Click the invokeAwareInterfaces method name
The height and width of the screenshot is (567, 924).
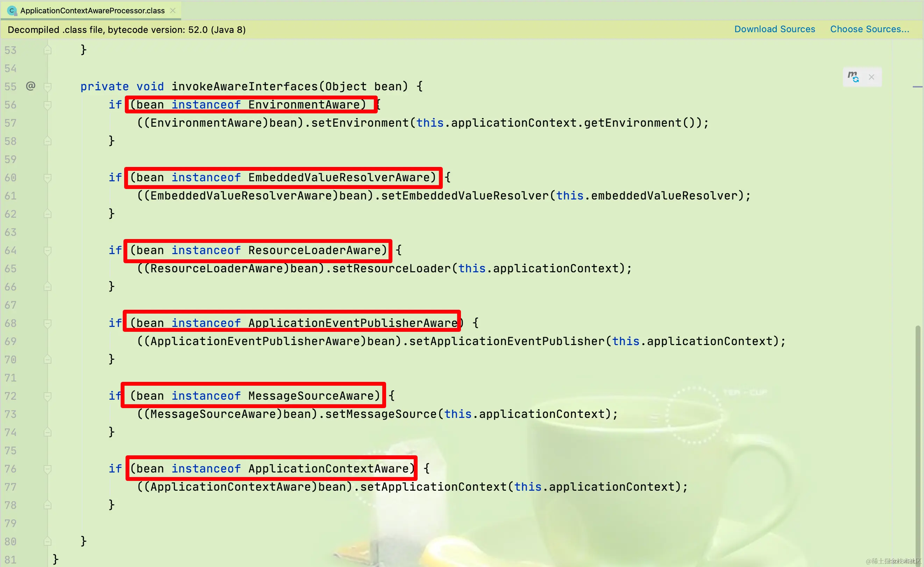coord(244,87)
